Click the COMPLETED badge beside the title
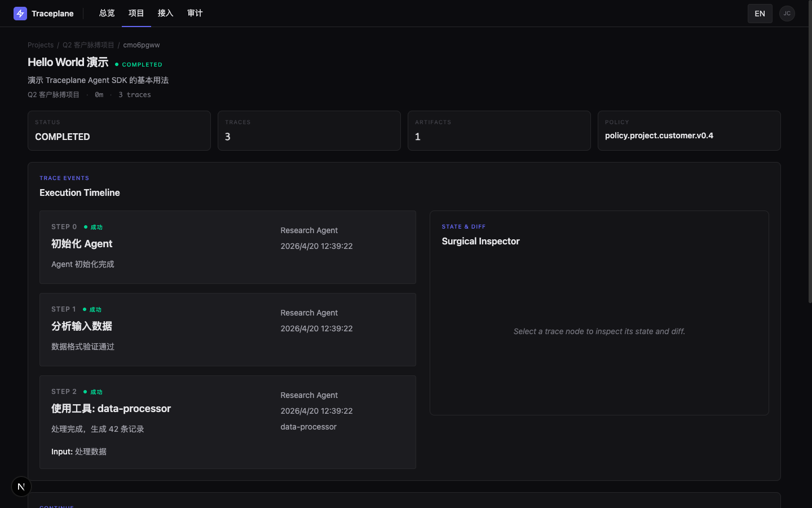This screenshot has height=508, width=812. point(139,64)
